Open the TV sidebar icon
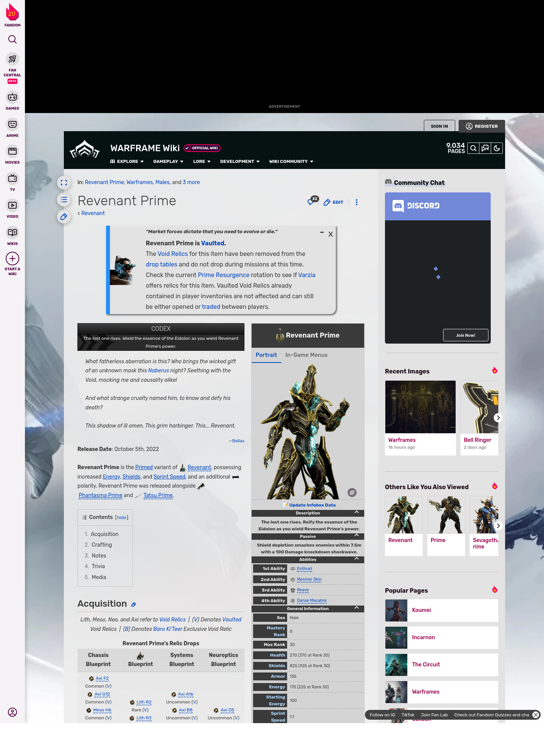 pos(12,178)
